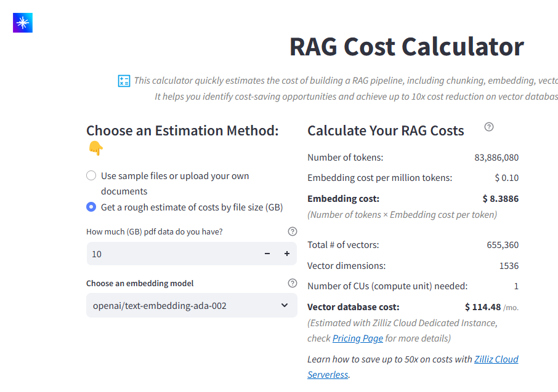Click the help icon next to Calculate Your RAG Costs

[x=489, y=127]
